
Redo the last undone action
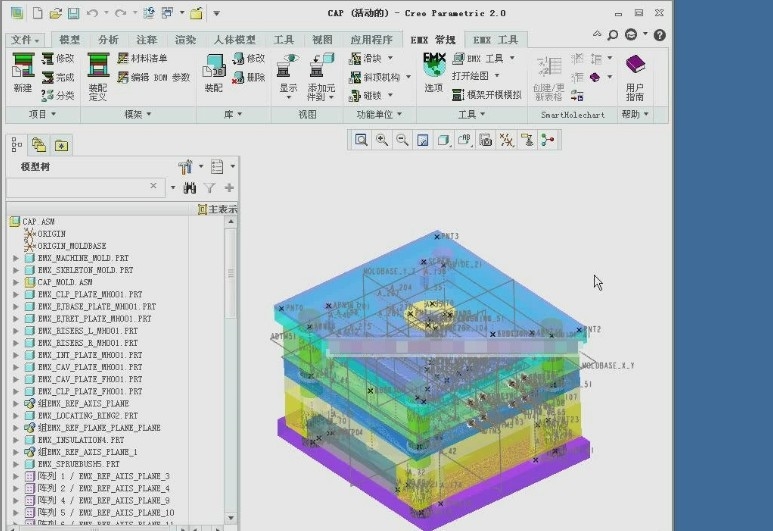tap(120, 13)
